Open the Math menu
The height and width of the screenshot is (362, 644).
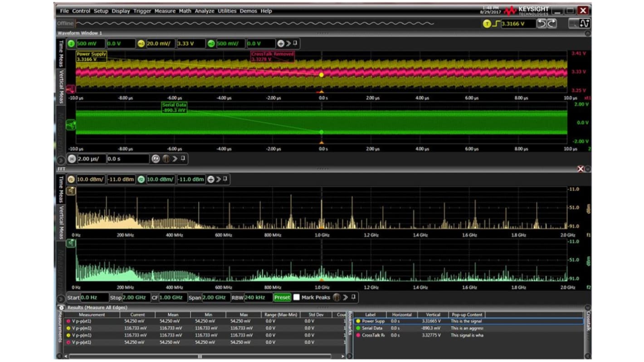point(185,11)
